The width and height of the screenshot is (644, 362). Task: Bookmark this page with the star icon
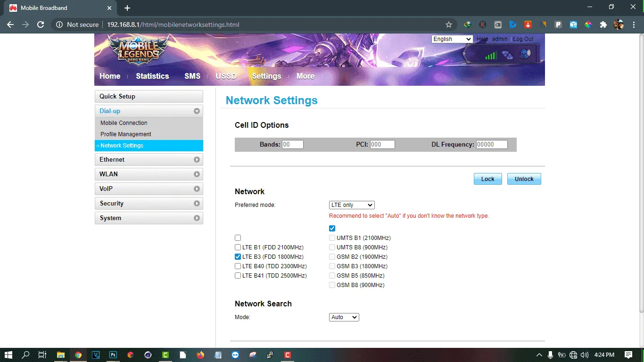(449, 25)
